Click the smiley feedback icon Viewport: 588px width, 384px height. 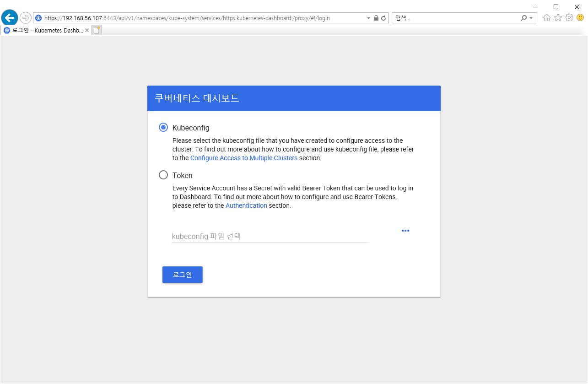point(580,18)
